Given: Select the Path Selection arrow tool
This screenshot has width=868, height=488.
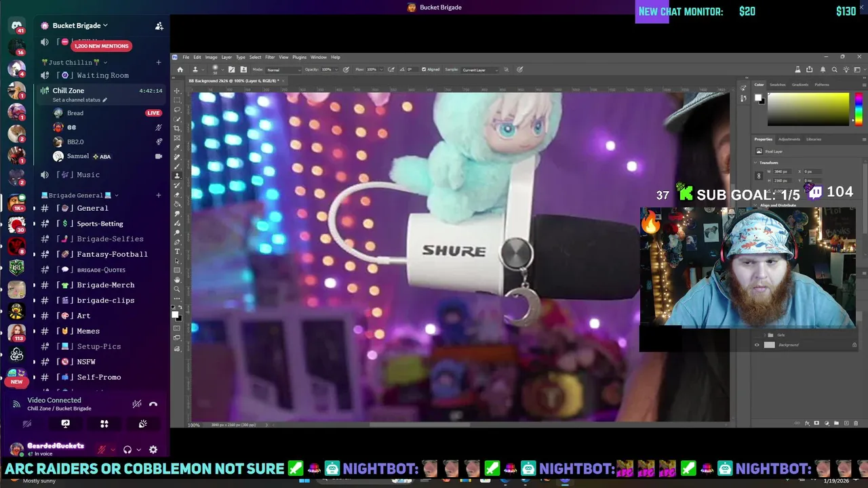Looking at the screenshot, I should (x=177, y=261).
